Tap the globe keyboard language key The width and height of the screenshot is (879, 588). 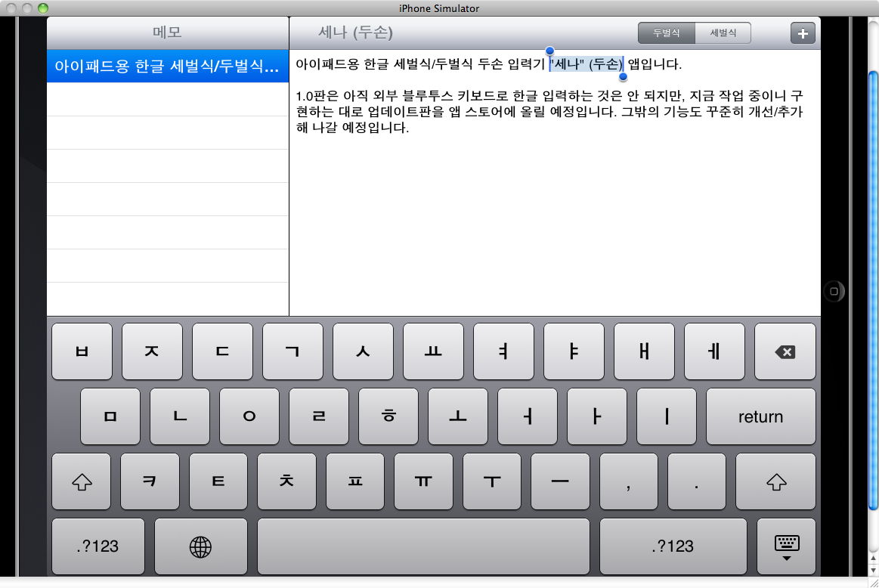coord(200,546)
